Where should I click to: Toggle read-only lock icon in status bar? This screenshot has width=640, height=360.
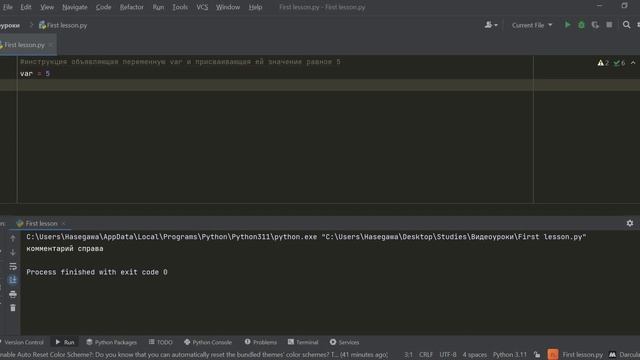click(537, 355)
